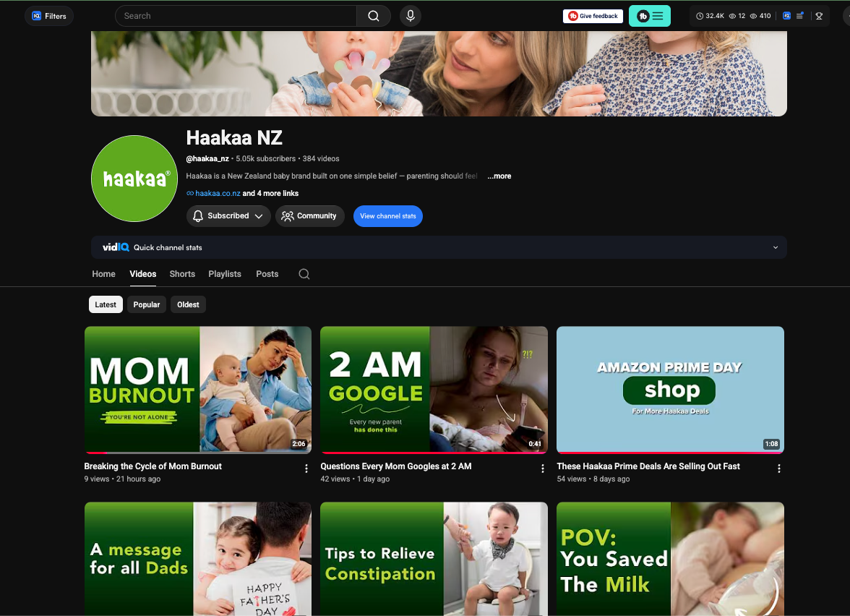
Task: Click the eye stat showing 12
Action: [x=737, y=16]
